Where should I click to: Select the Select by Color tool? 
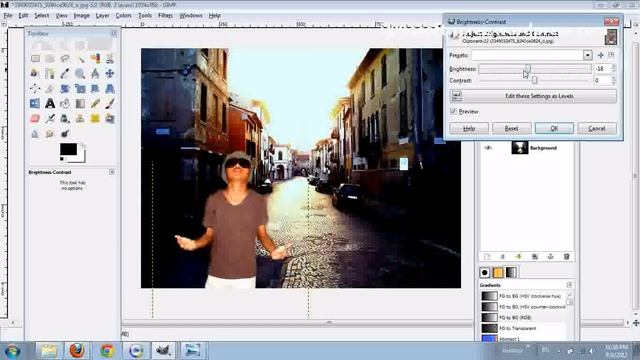coord(95,59)
